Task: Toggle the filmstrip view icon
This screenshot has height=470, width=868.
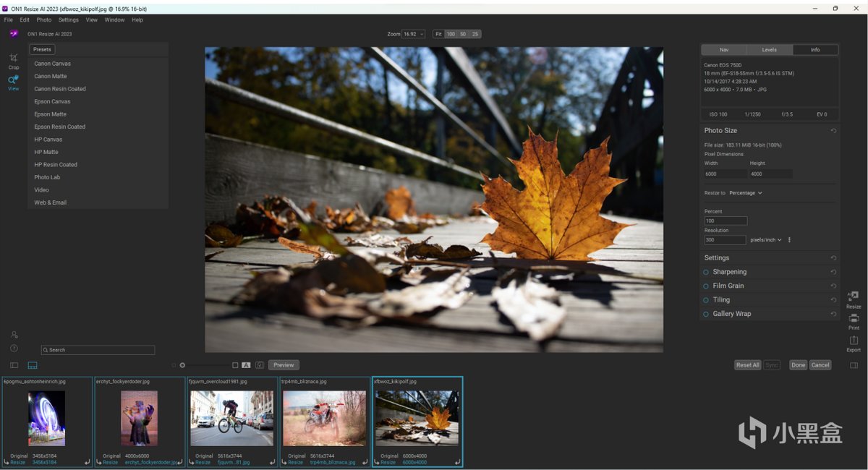Action: pos(33,366)
